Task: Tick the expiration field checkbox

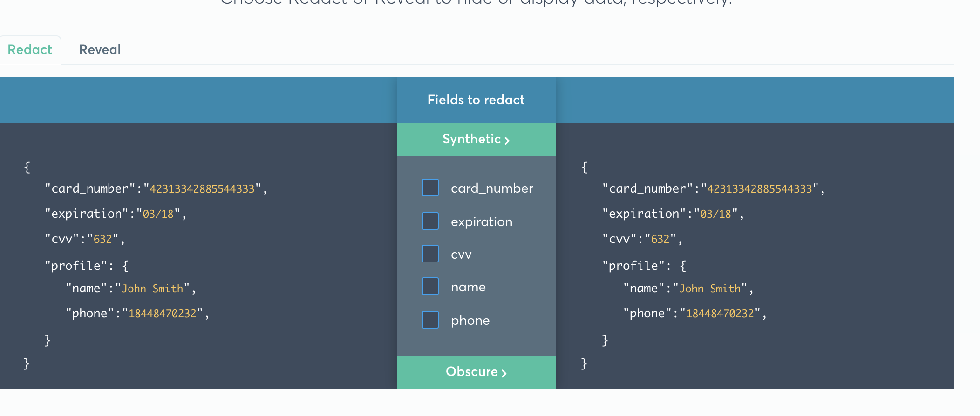Action: 430,221
